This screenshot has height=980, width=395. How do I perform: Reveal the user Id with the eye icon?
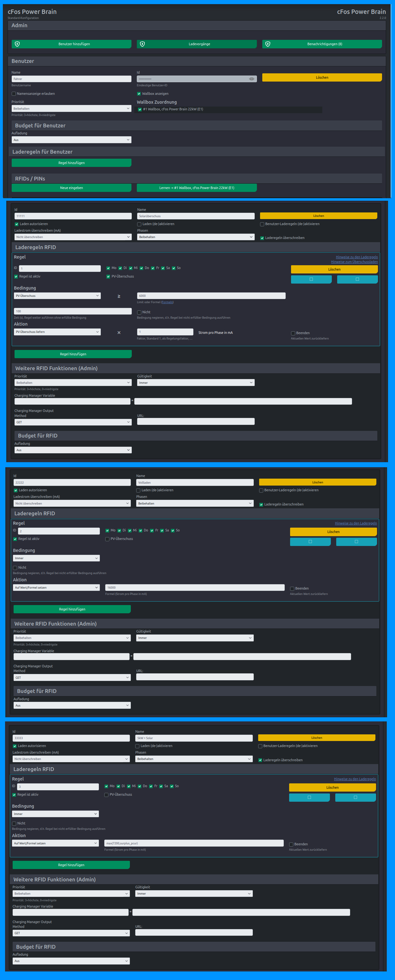[x=251, y=79]
